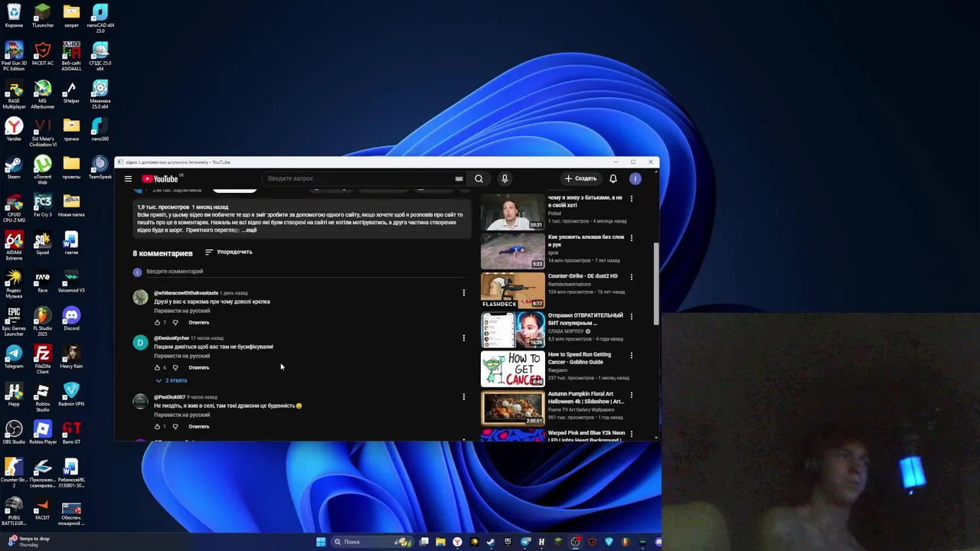Screen dimensions: 980x551
Task: Open the Roblox Studio desktop shortcut
Action: point(43,396)
